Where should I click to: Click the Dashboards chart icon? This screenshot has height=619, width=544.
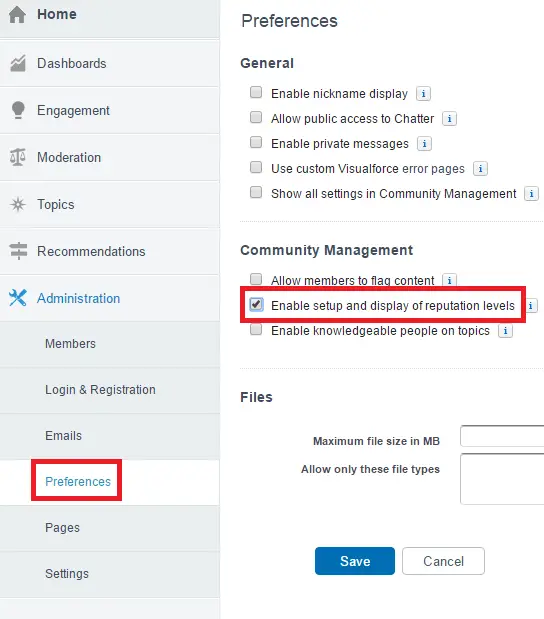tap(18, 63)
